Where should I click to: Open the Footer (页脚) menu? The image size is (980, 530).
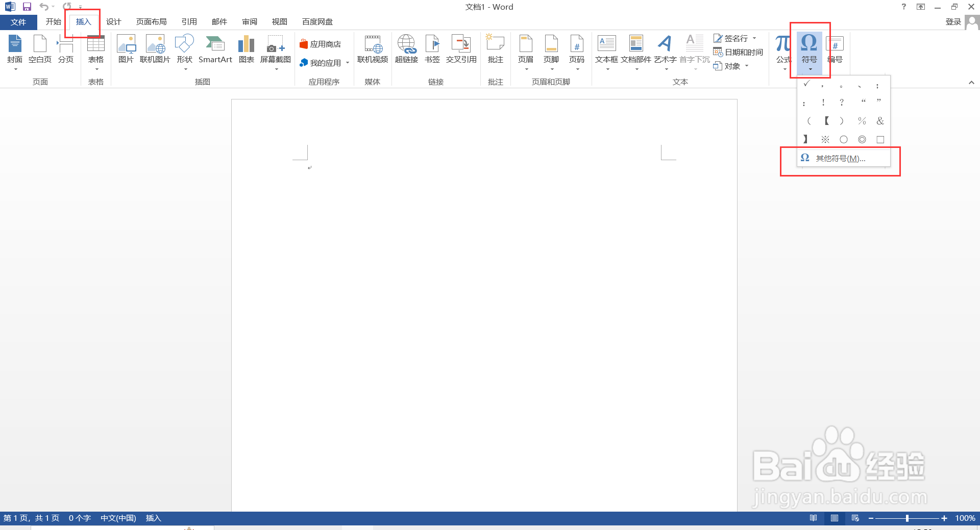tap(551, 51)
